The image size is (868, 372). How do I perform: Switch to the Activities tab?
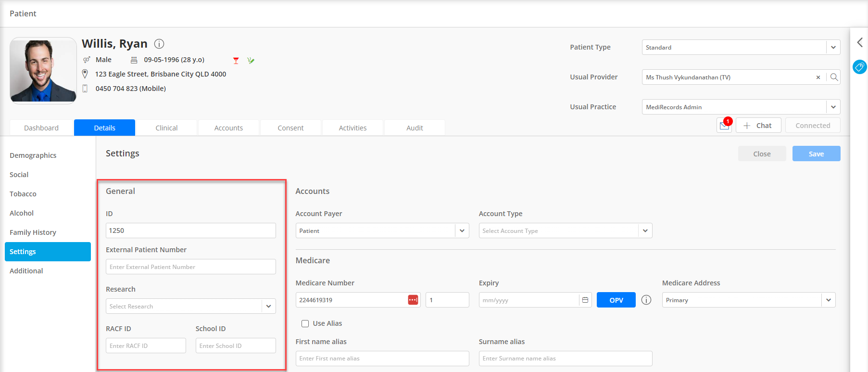[352, 128]
